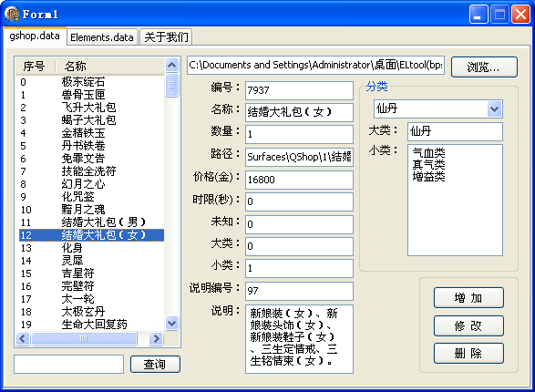Viewport: 535px width, 392px height.
Task: Click the search text box beside 查询
Action: 68,364
